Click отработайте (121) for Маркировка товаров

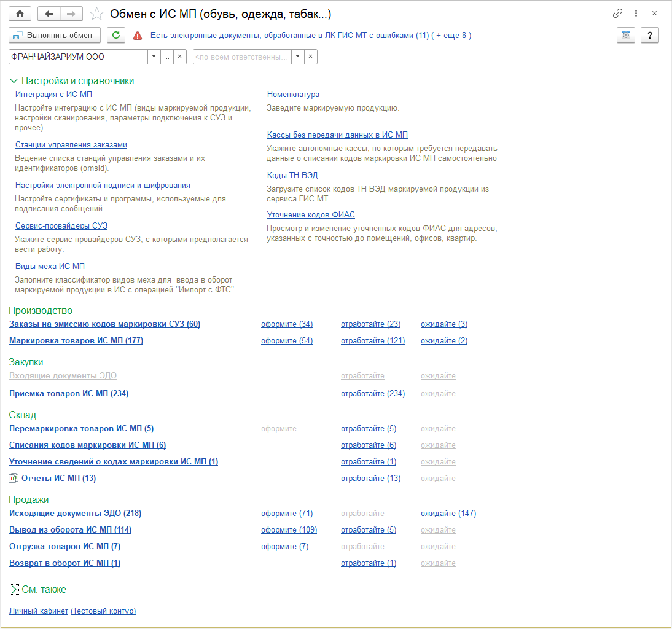point(373,341)
